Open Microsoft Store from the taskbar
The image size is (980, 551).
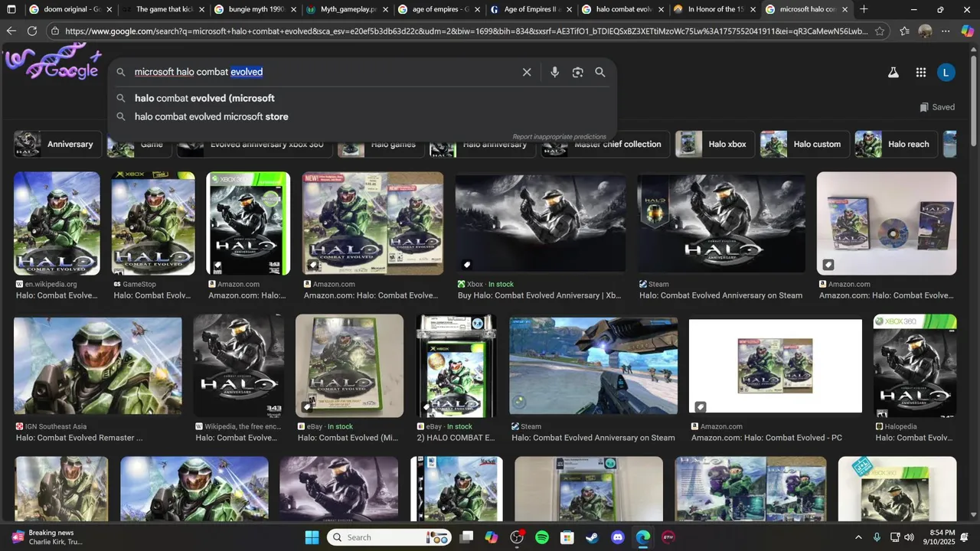(567, 537)
